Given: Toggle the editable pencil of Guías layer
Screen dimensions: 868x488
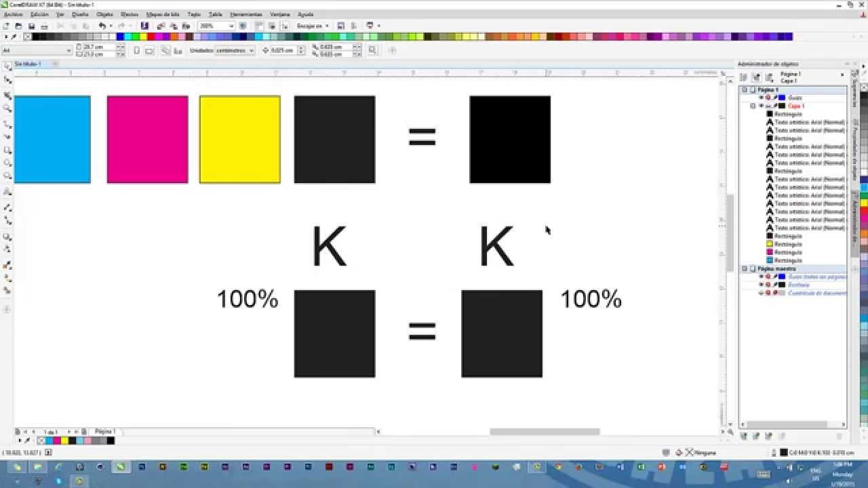Looking at the screenshot, I should click(x=775, y=98).
